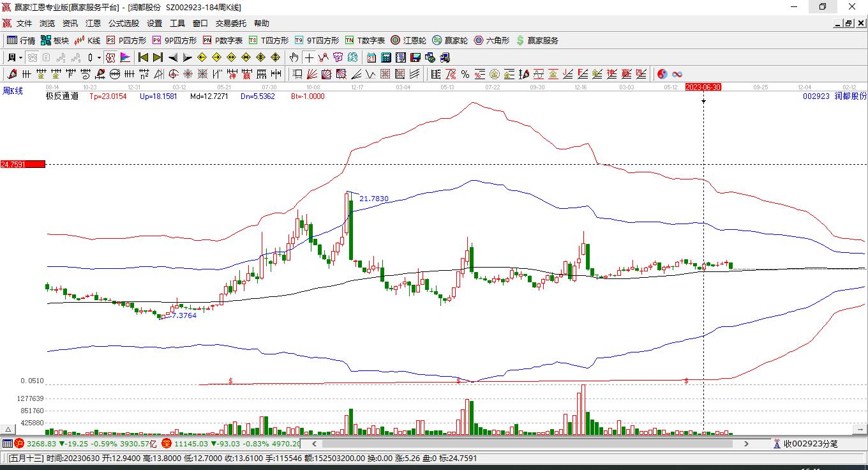Toggle the crosshair cursor
Image resolution: width=868 pixels, height=470 pixels.
(309, 57)
